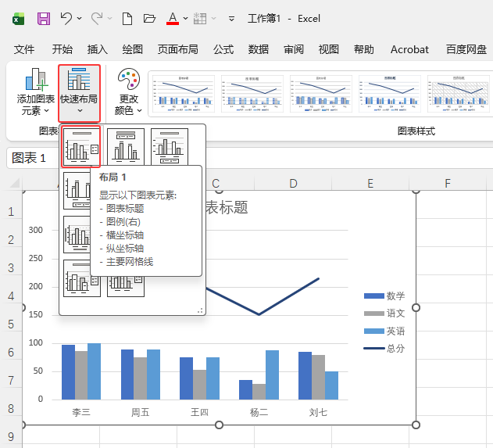
Task: Click the 杨二 axis label
Action: coord(259,412)
